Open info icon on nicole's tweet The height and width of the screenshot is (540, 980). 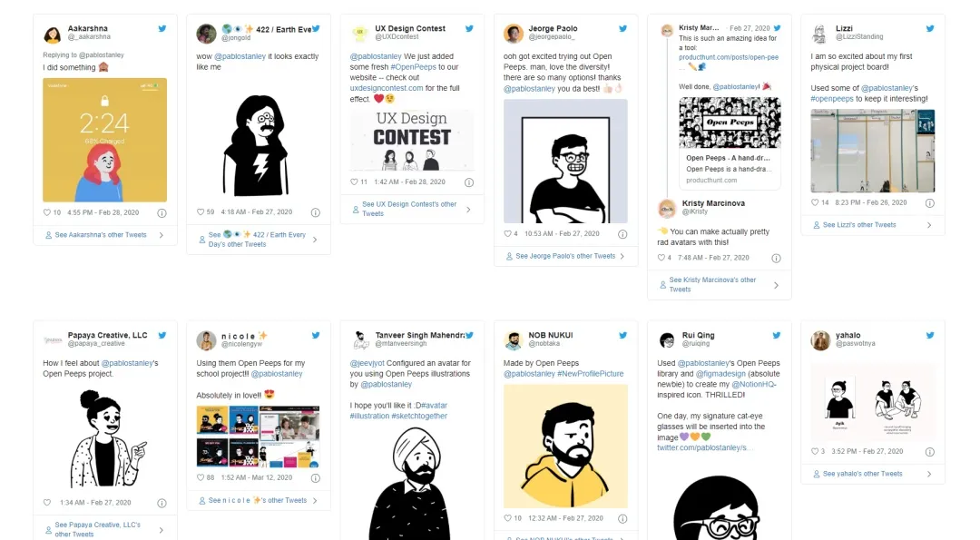(x=316, y=478)
